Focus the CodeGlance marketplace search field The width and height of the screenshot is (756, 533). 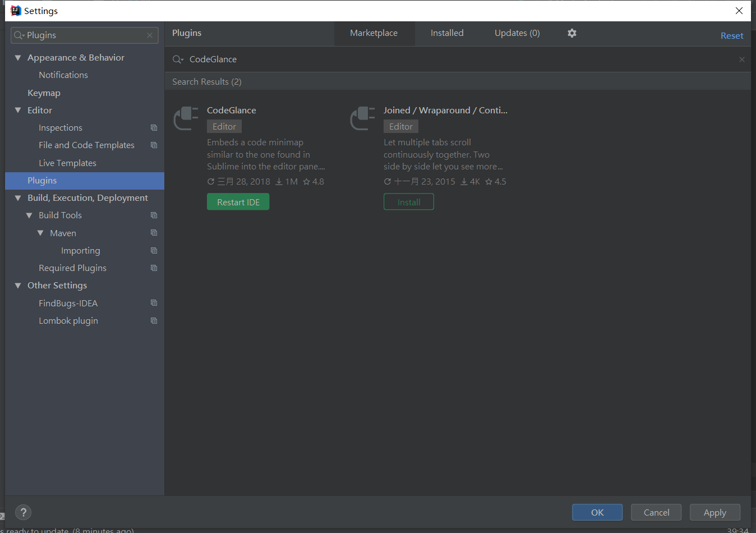pyautogui.click(x=458, y=59)
